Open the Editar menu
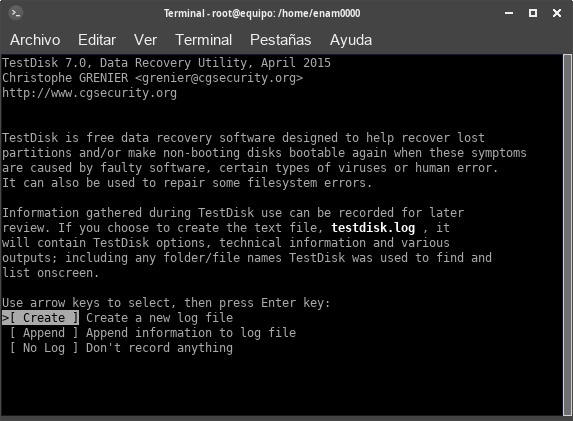Viewport: 573px width, 421px height. 97,40
